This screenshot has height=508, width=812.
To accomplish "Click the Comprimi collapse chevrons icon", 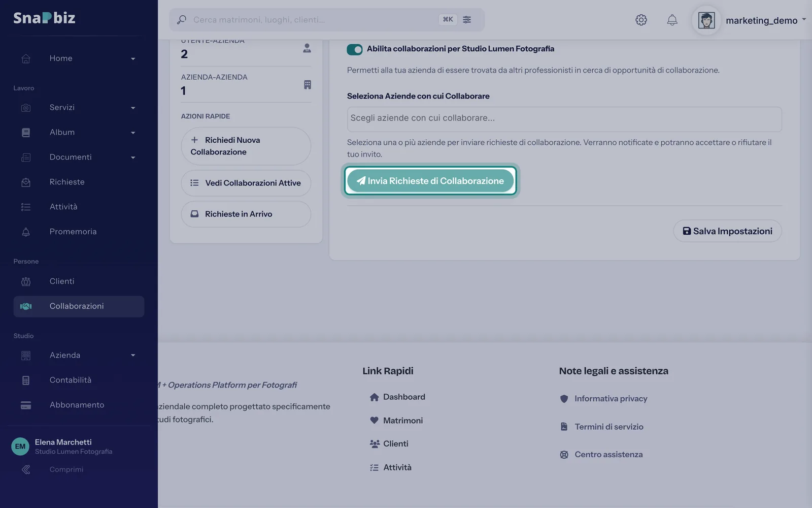I will (x=26, y=470).
